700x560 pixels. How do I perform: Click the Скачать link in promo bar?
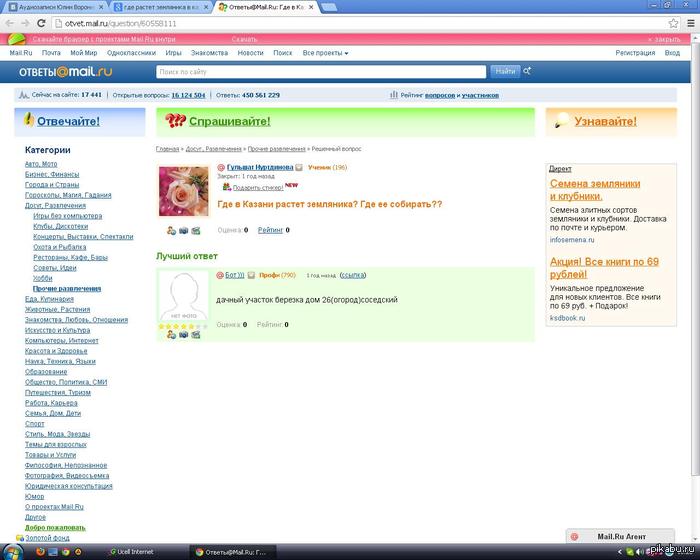point(244,39)
